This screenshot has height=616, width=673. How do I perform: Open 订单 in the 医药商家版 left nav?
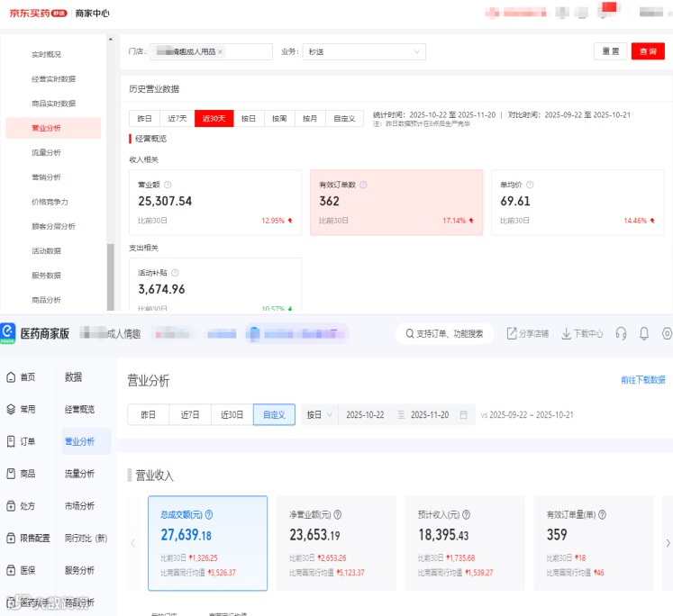(22, 441)
